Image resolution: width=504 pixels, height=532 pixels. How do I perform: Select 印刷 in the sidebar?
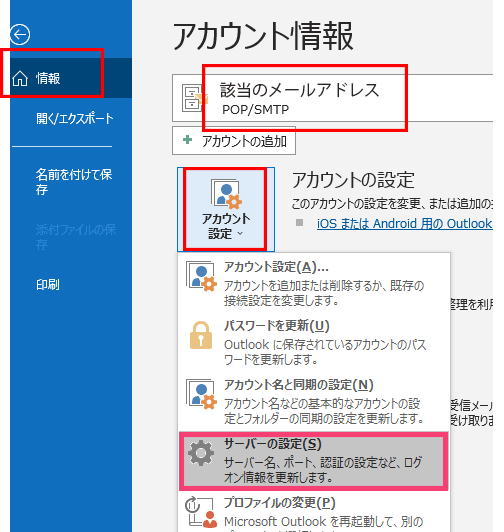(x=48, y=284)
